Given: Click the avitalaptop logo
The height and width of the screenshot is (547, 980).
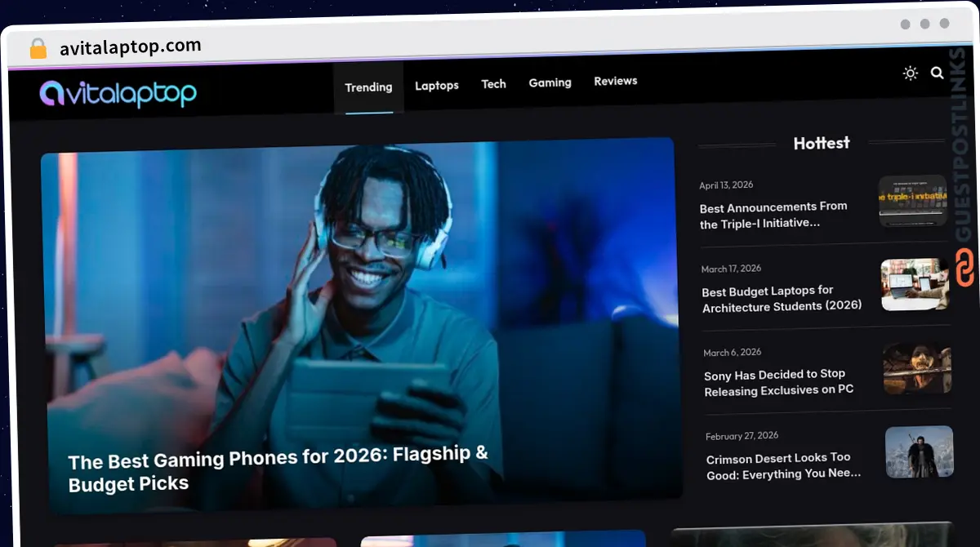Looking at the screenshot, I should tap(118, 94).
